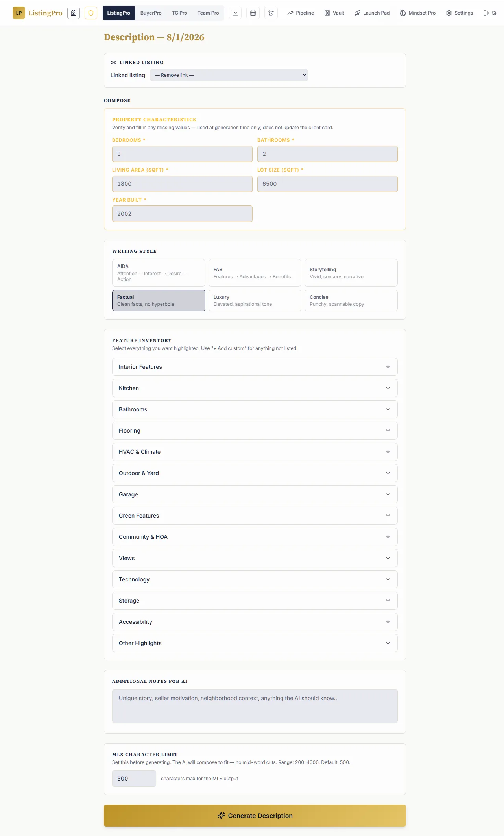This screenshot has height=836, width=504.
Task: Select the FAB writing style
Action: pos(255,273)
